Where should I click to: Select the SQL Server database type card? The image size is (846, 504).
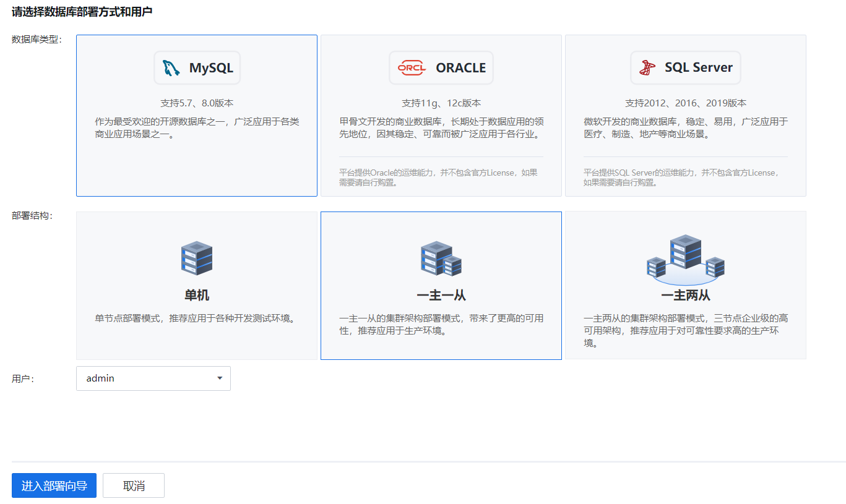click(x=686, y=116)
